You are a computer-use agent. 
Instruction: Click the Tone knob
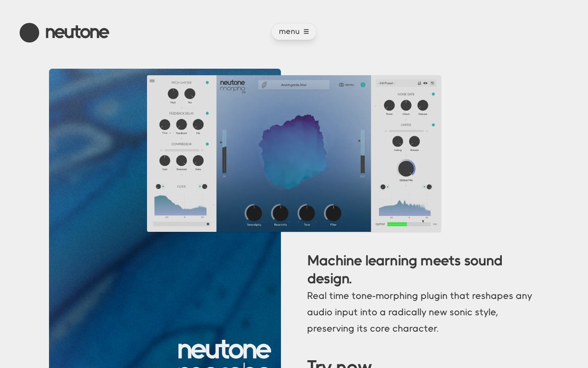point(307,213)
